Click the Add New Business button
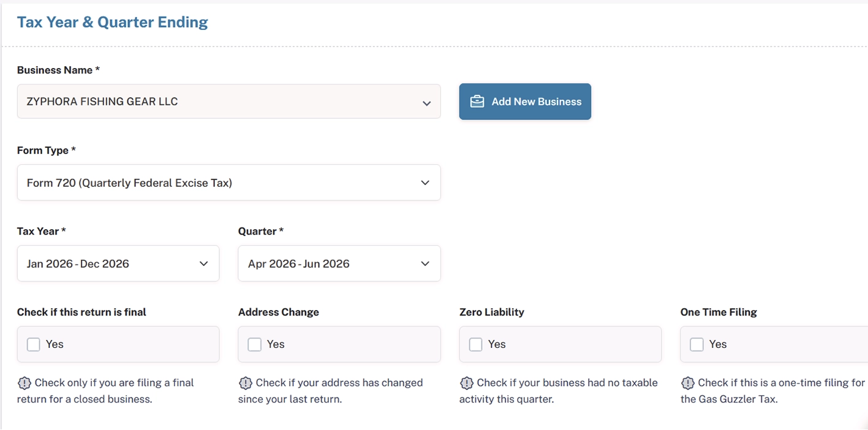Screen dimensions: 868x430 (525, 102)
